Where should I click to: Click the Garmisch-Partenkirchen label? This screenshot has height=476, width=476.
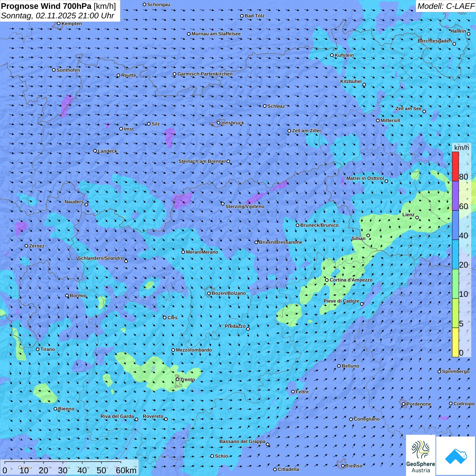[205, 74]
